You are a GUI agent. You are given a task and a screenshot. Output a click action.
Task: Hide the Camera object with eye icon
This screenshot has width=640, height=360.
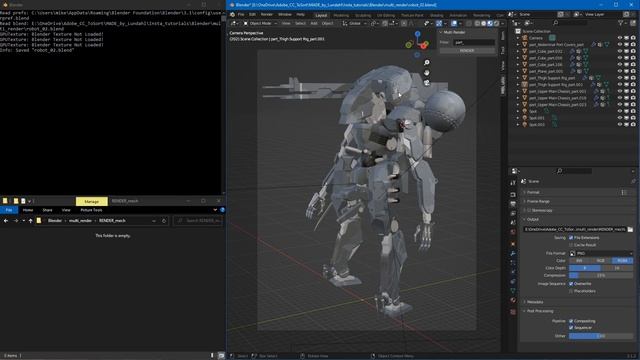[620, 38]
